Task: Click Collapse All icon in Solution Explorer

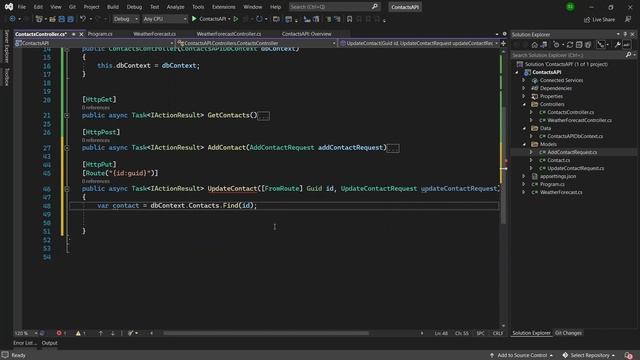Action: tap(579, 45)
